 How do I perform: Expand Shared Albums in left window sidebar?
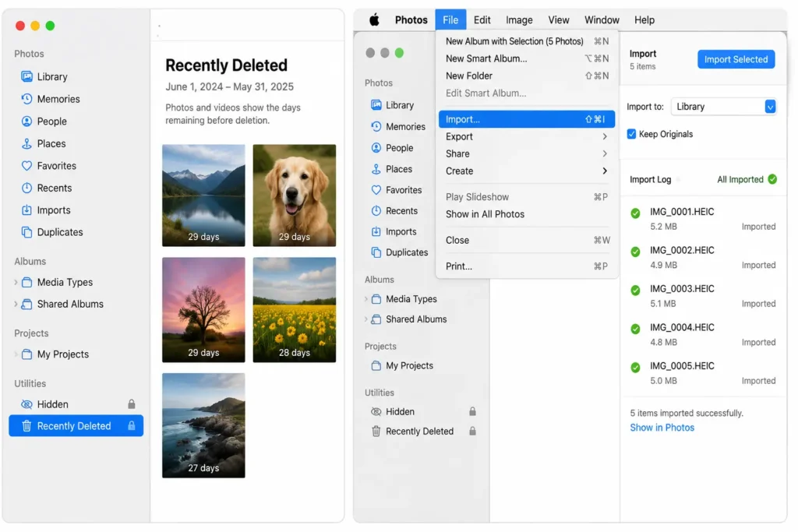pos(16,304)
